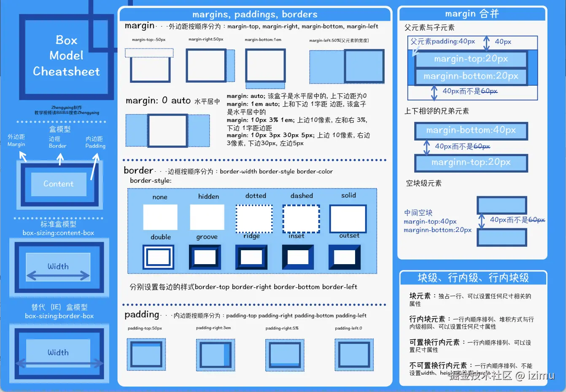
Task: Click the Box Model Cheatsheet title
Action: click(x=66, y=55)
